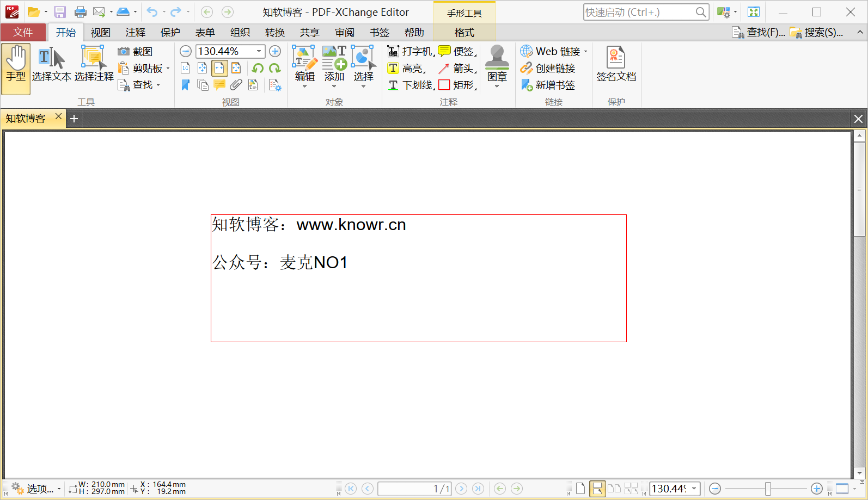
Task: Click Add Bookmark (新增书签)
Action: pos(548,85)
